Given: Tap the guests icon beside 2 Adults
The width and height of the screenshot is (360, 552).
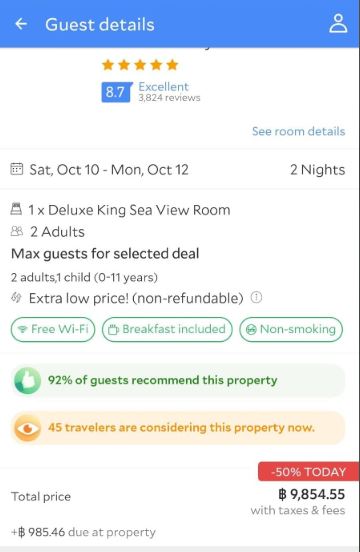Looking at the screenshot, I should (x=17, y=231).
